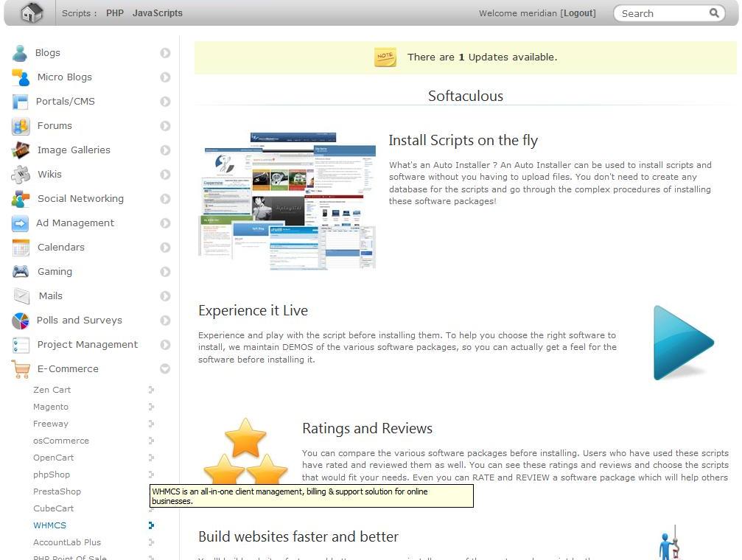The width and height of the screenshot is (742, 560).
Task: Log out via the Logout link
Action: click(x=578, y=13)
